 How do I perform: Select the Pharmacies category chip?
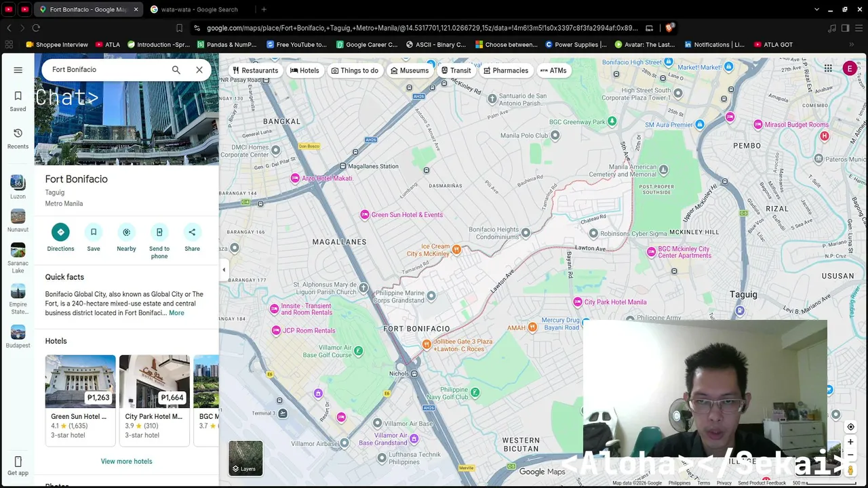pyautogui.click(x=505, y=70)
